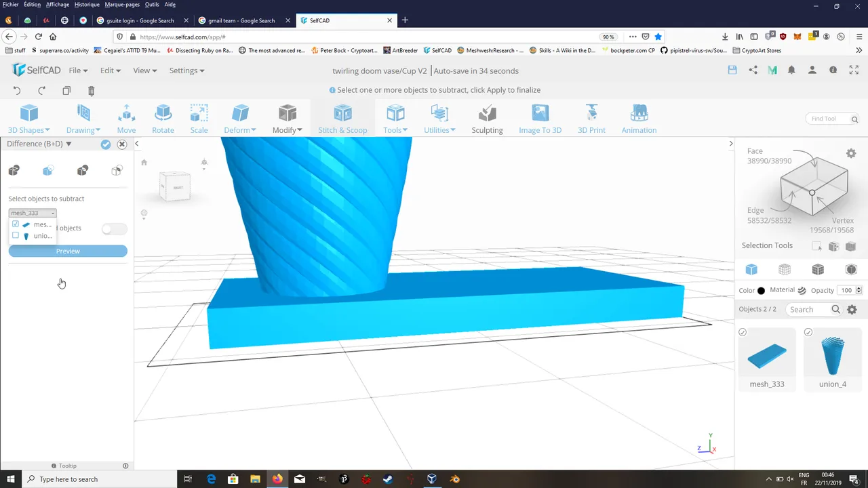Click the Save project icon

[732, 70]
